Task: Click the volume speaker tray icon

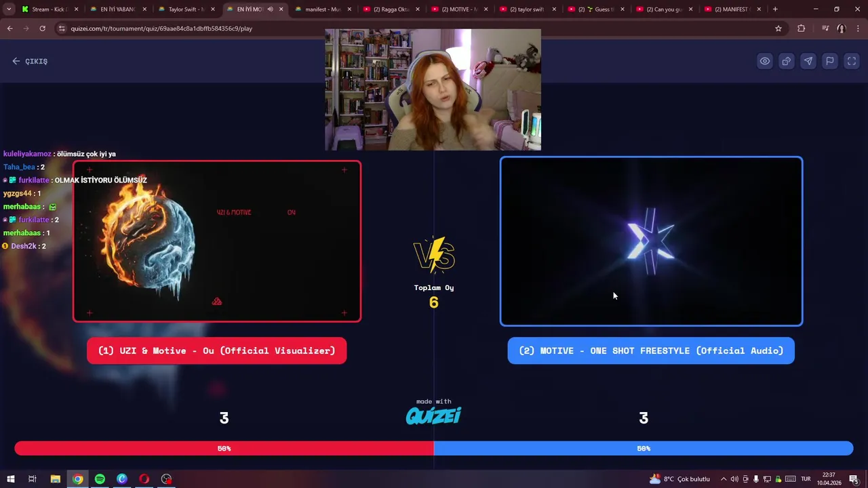Action: (x=734, y=479)
